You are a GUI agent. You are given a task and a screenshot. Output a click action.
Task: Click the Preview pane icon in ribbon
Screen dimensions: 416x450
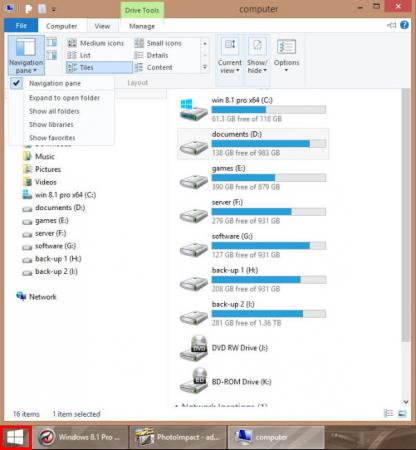52,42
